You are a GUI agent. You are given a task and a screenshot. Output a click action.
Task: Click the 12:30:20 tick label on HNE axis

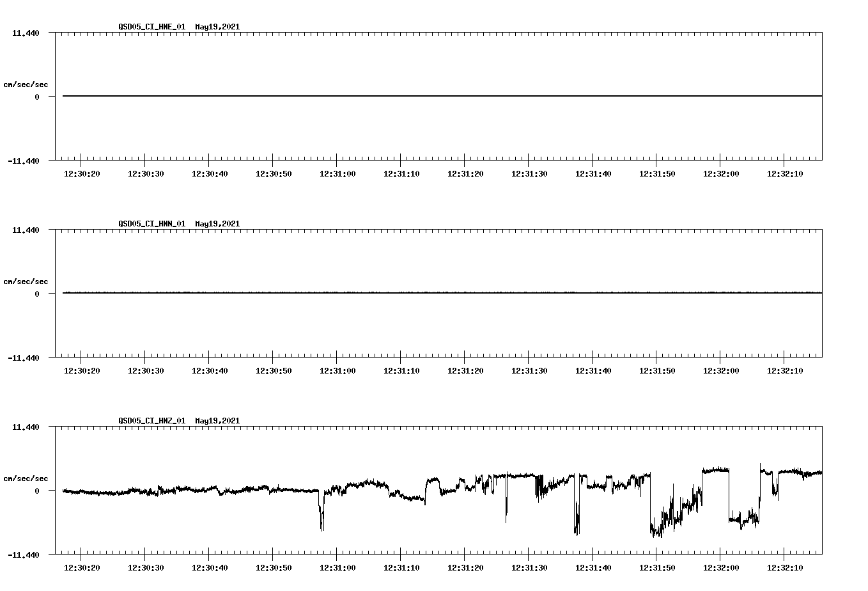[x=81, y=173]
